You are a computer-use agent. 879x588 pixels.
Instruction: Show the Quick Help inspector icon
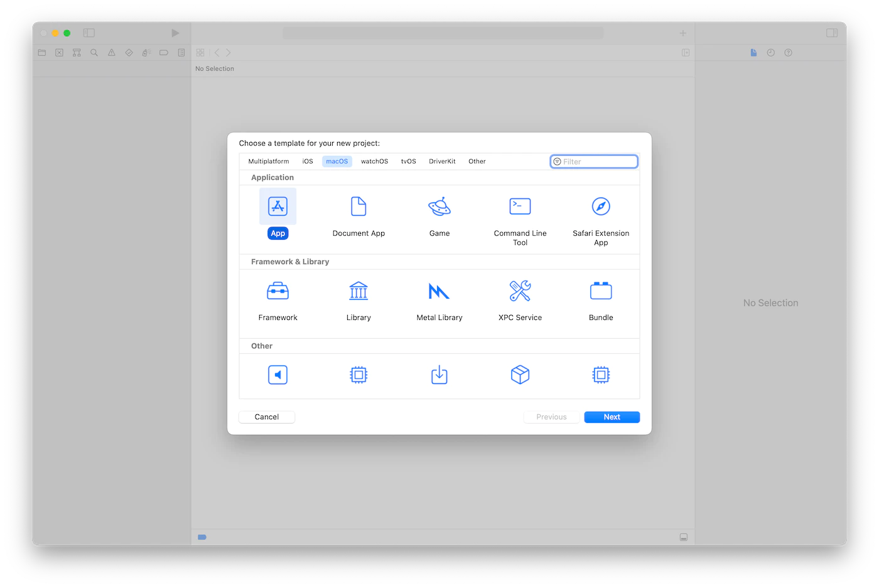[788, 53]
